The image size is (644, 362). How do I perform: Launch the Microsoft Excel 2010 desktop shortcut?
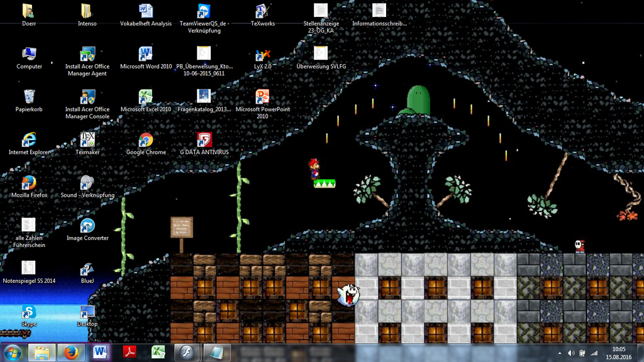pyautogui.click(x=146, y=97)
